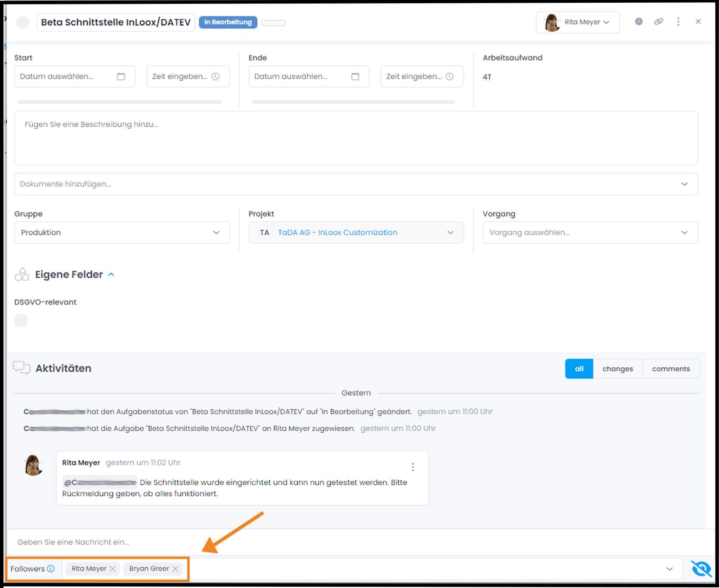Viewport: 719px width, 588px height.
Task: Click the status change activity entry text
Action: click(218, 411)
